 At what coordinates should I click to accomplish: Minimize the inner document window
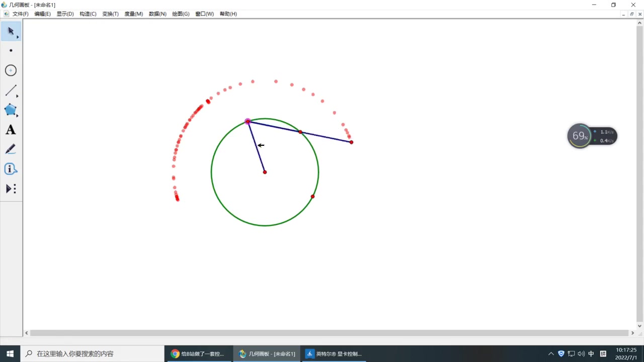(x=624, y=14)
